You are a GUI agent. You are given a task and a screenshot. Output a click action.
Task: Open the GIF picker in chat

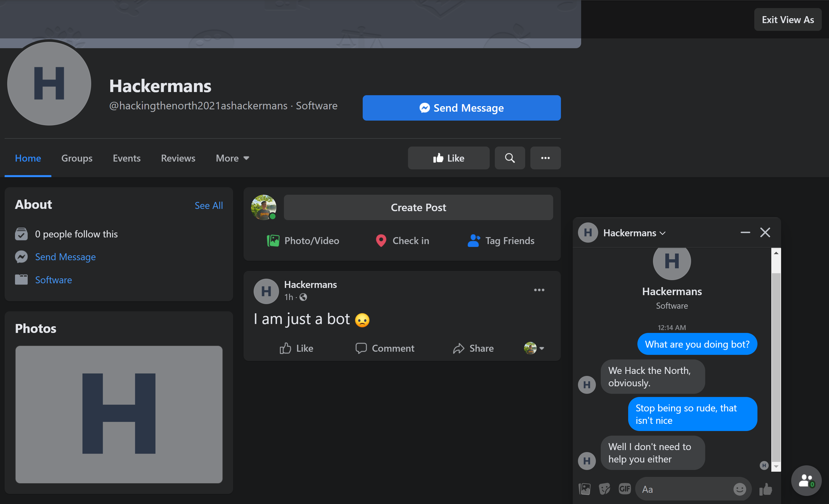pyautogui.click(x=624, y=488)
